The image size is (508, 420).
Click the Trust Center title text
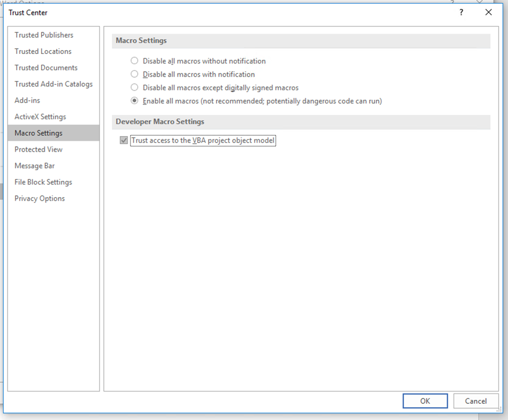pos(28,12)
